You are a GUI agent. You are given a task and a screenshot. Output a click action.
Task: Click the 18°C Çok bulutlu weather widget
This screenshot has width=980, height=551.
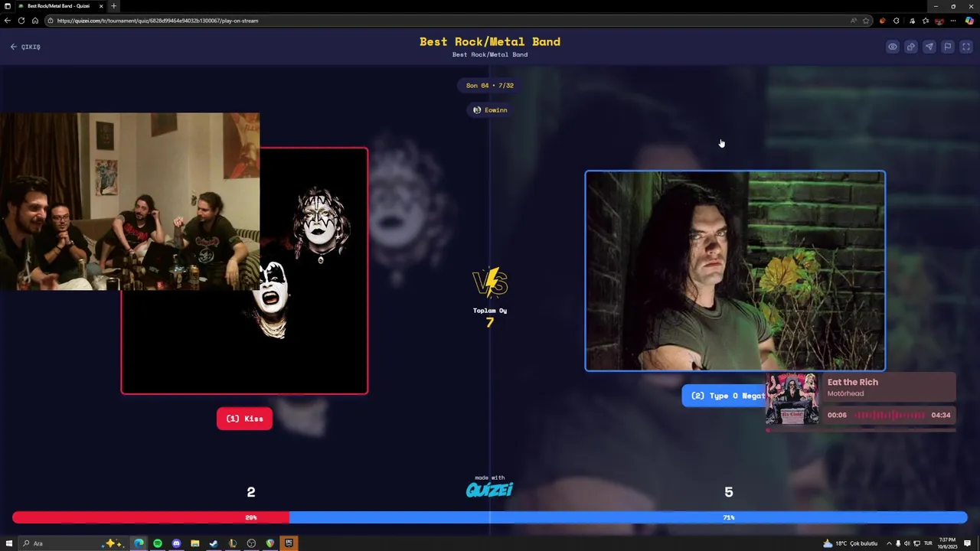[x=850, y=543]
